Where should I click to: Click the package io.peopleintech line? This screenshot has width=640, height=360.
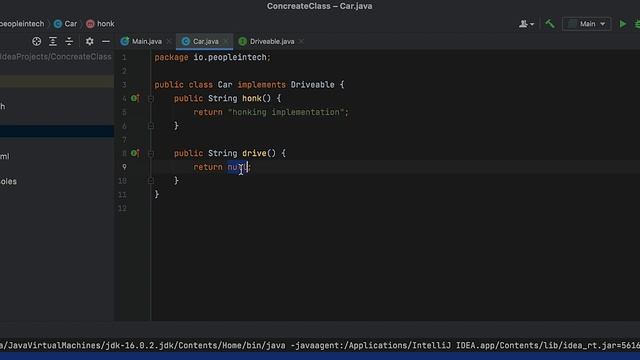212,58
